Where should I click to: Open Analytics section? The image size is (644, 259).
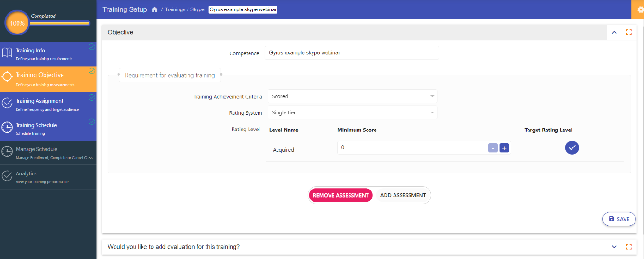[x=48, y=177]
